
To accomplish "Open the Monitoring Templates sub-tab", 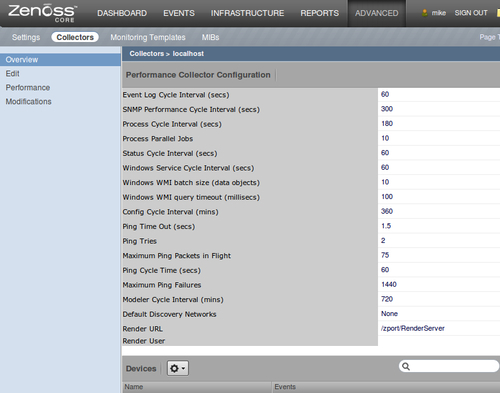I will (x=148, y=37).
